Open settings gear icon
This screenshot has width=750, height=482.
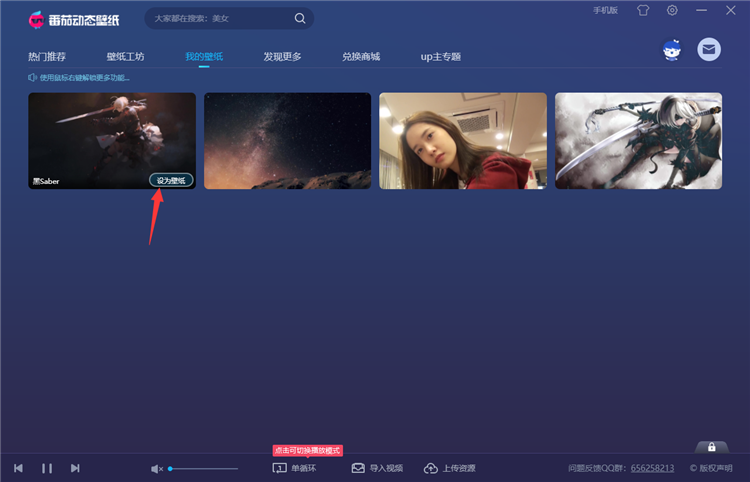point(672,10)
